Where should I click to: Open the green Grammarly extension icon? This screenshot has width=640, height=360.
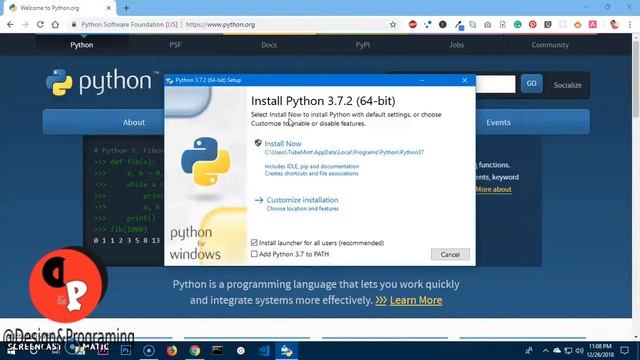(x=518, y=24)
